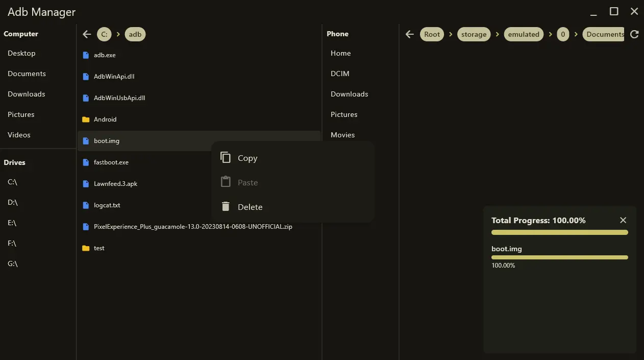
Task: Choose Copy from the context menu
Action: 247,158
